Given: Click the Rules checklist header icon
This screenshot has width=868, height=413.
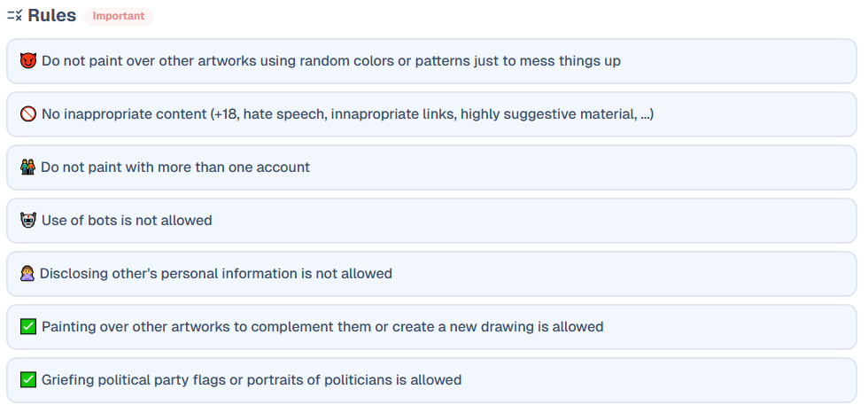Looking at the screenshot, I should coord(14,16).
